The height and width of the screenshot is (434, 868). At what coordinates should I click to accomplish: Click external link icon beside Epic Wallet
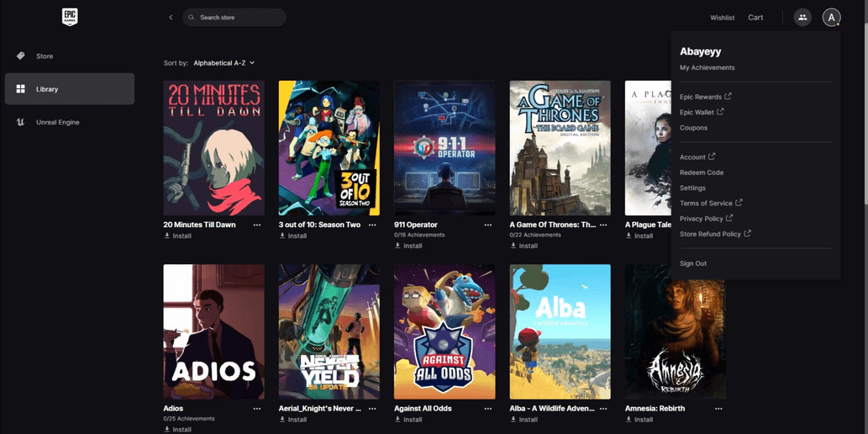click(x=720, y=112)
